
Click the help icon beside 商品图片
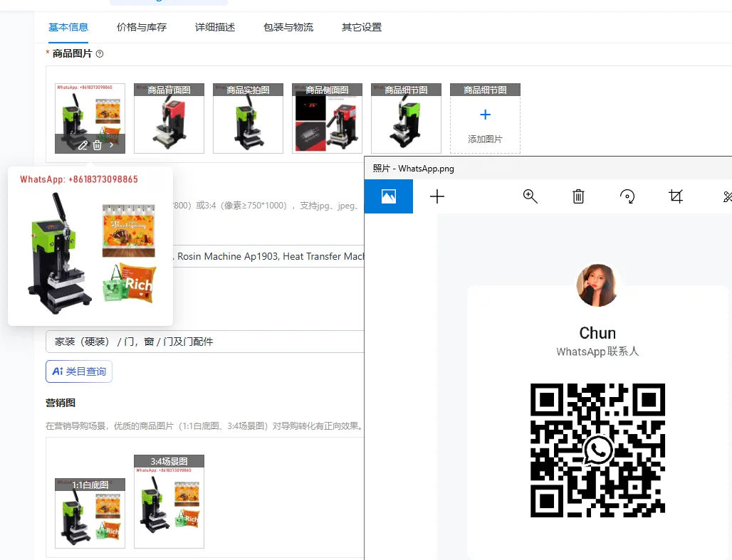click(x=100, y=53)
